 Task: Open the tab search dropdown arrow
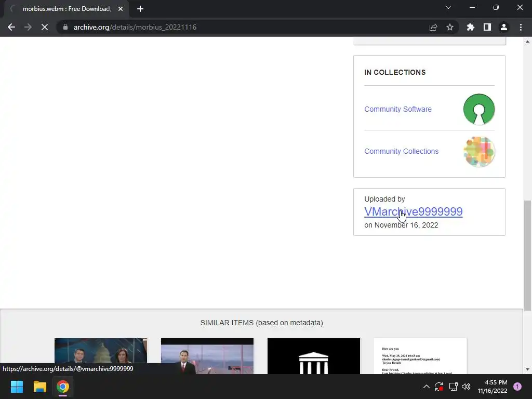coord(448,7)
